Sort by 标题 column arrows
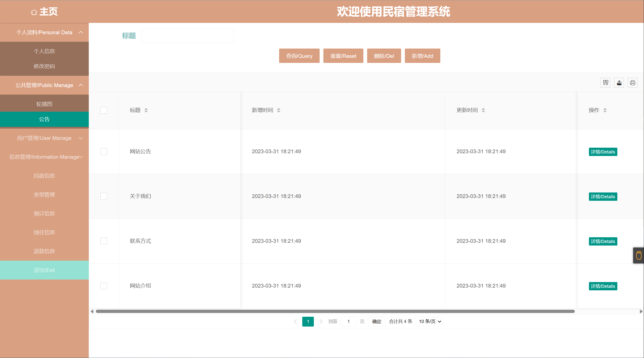This screenshot has height=358, width=644. 146,110
